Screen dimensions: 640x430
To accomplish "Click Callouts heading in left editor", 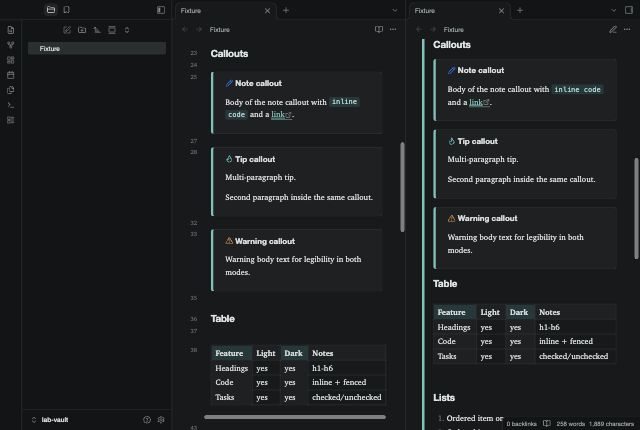I will (x=229, y=54).
